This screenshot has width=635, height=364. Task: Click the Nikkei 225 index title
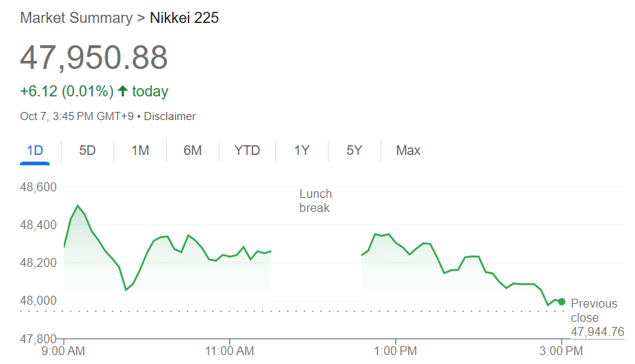point(184,17)
